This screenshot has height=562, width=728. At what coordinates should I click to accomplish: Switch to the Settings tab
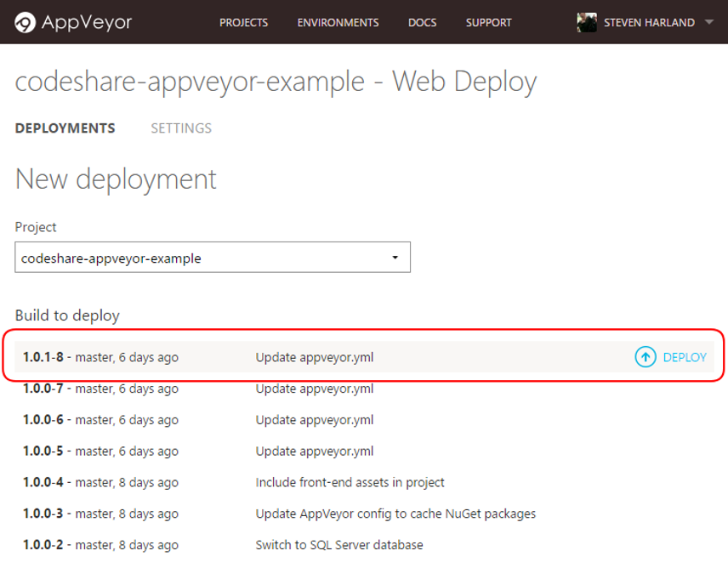click(x=181, y=128)
